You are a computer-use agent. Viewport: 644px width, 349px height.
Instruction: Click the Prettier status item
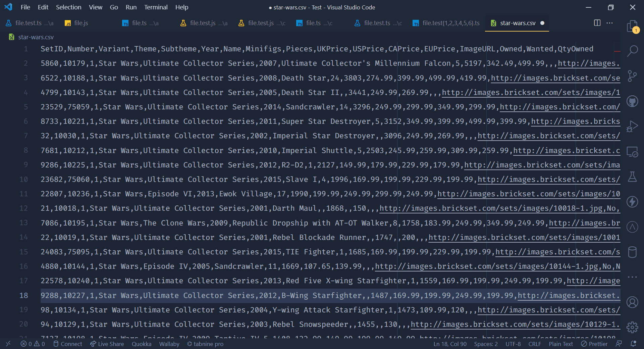point(594,344)
